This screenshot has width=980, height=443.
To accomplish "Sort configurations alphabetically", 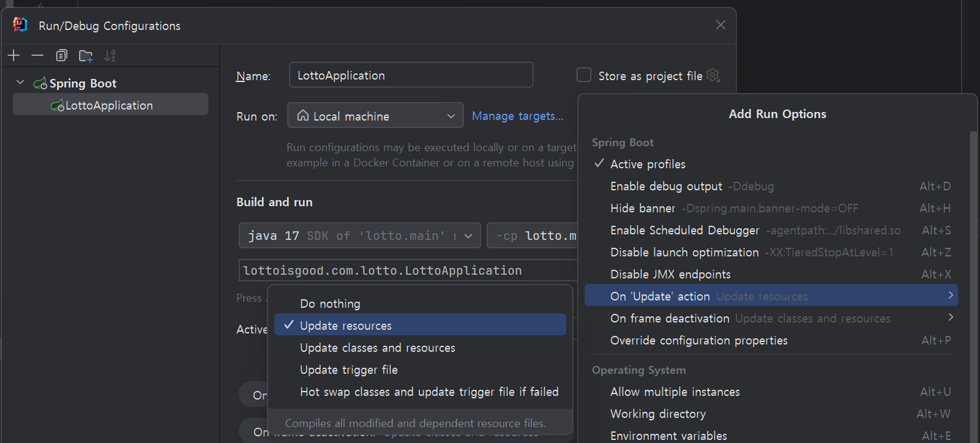I will 110,56.
